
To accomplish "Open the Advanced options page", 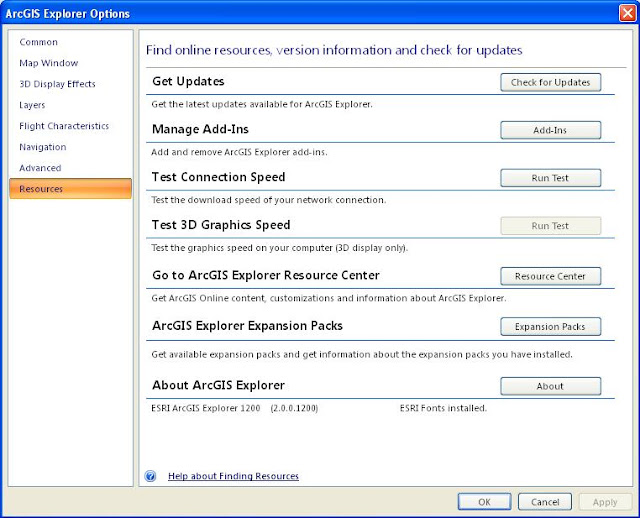I will [x=40, y=168].
